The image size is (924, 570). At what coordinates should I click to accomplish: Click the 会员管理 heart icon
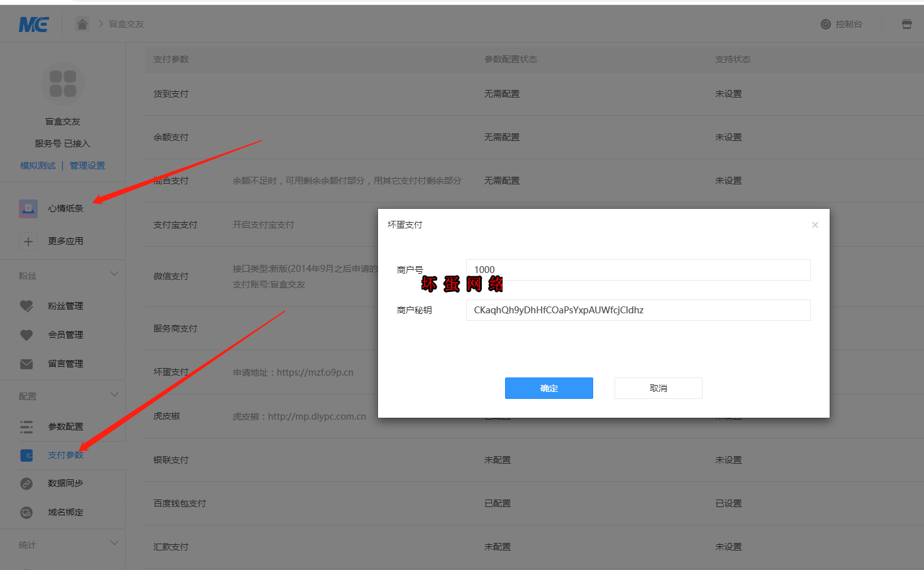click(x=26, y=335)
